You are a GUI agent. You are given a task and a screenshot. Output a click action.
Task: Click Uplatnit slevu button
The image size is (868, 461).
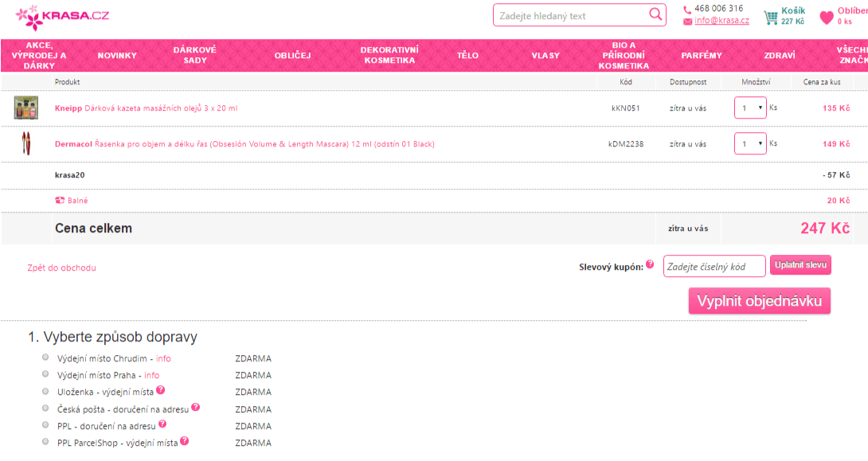pos(800,265)
